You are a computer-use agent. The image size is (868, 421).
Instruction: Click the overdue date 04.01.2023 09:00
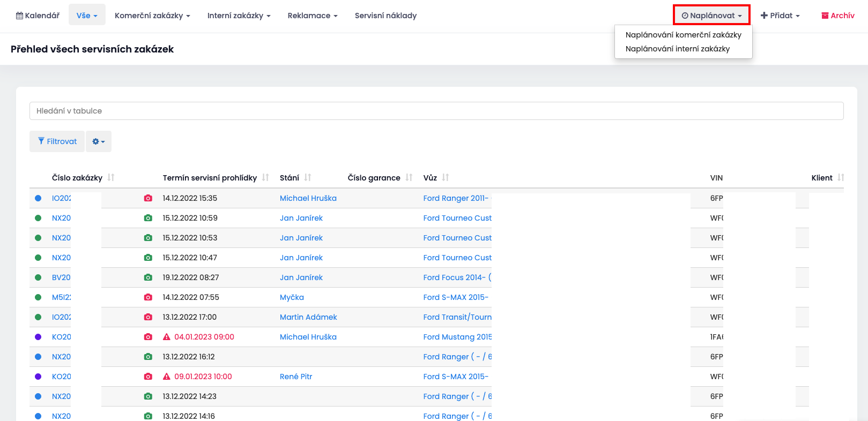(204, 337)
